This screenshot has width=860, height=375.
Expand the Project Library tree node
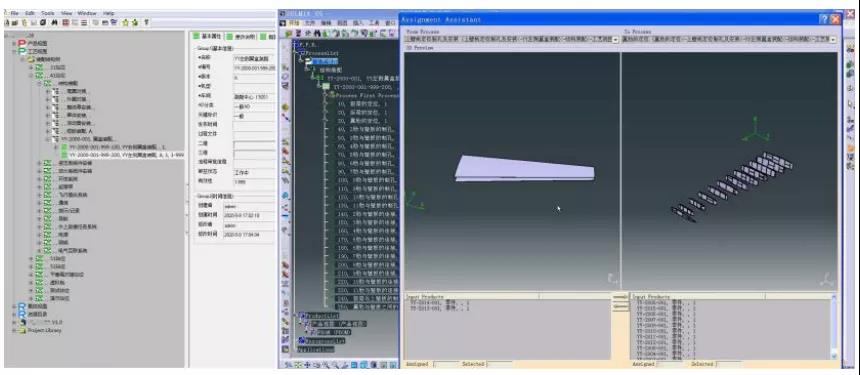point(14,331)
